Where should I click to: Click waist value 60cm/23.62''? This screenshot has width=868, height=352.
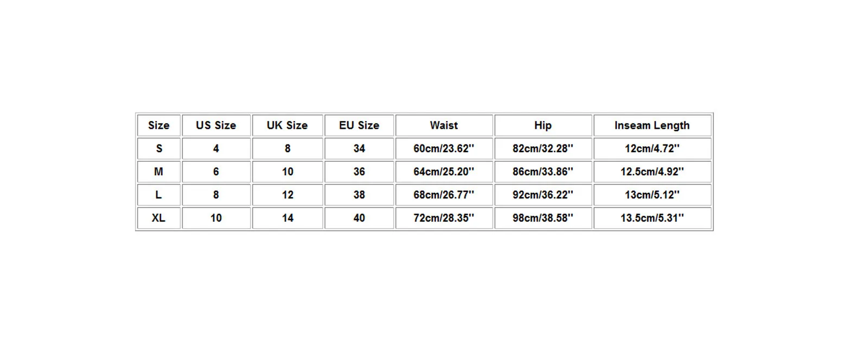[444, 148]
